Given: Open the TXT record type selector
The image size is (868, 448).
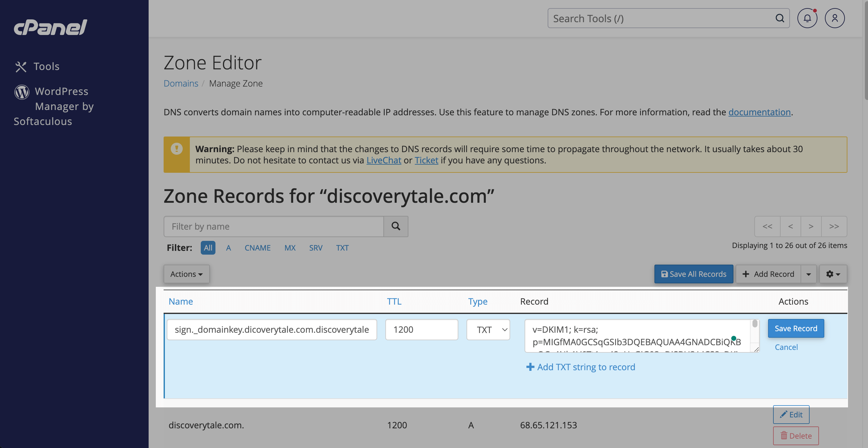Looking at the screenshot, I should click(488, 330).
